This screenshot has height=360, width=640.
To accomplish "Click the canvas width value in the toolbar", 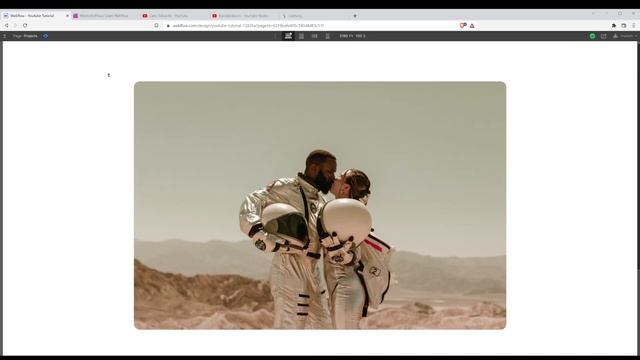I will 345,36.
